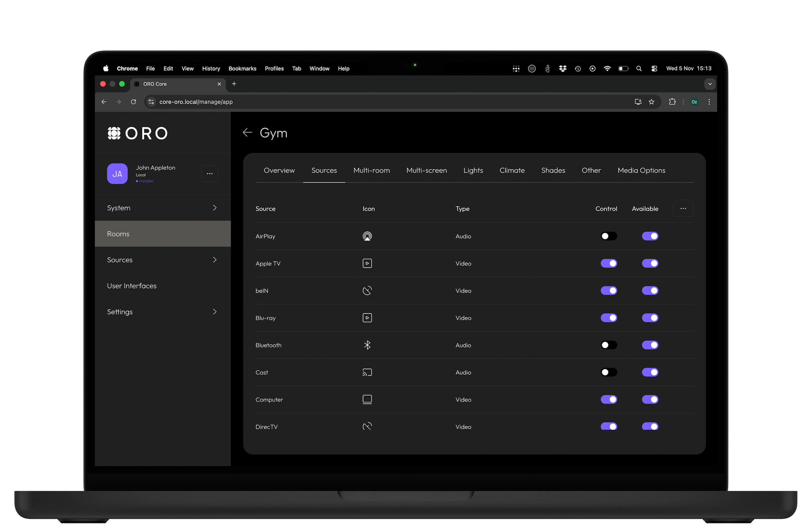This screenshot has width=812, height=528.
Task: Switch to the Multi-room tab
Action: click(372, 170)
